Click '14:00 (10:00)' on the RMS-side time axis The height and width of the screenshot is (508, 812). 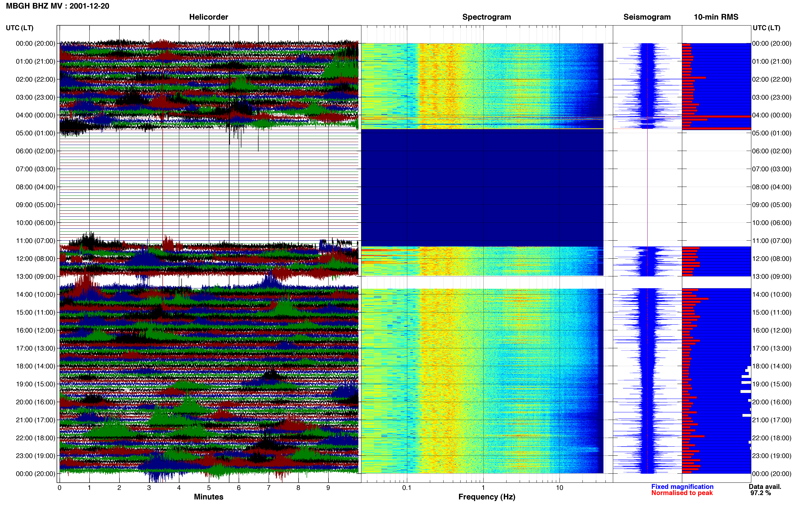[772, 294]
